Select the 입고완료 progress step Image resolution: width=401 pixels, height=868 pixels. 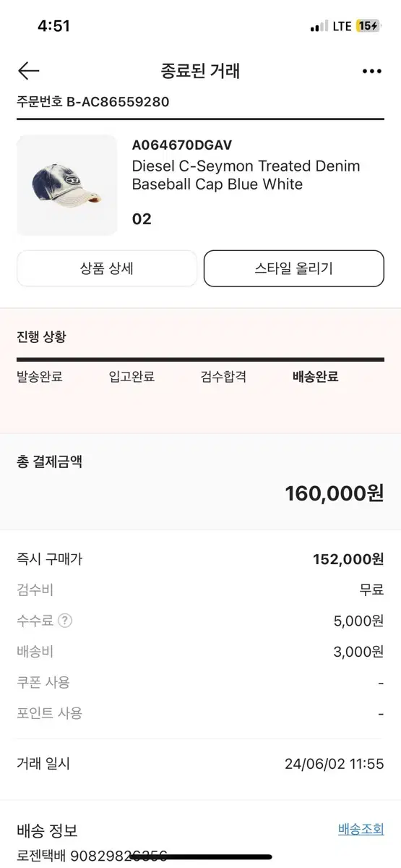click(131, 376)
